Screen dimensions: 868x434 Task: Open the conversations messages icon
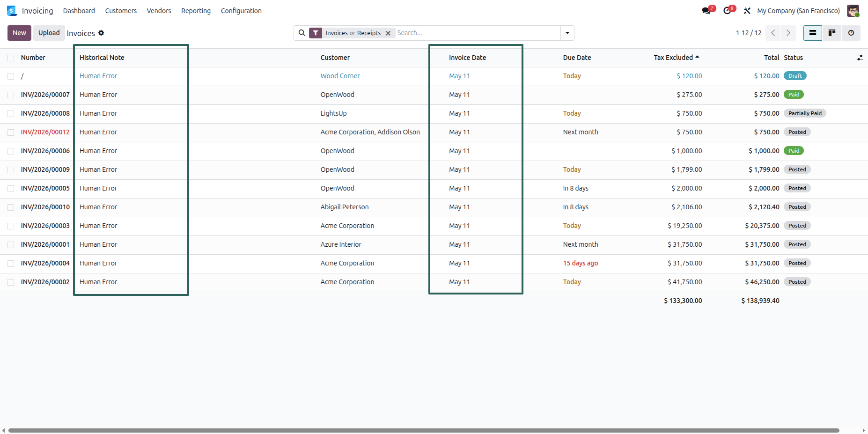(x=706, y=11)
